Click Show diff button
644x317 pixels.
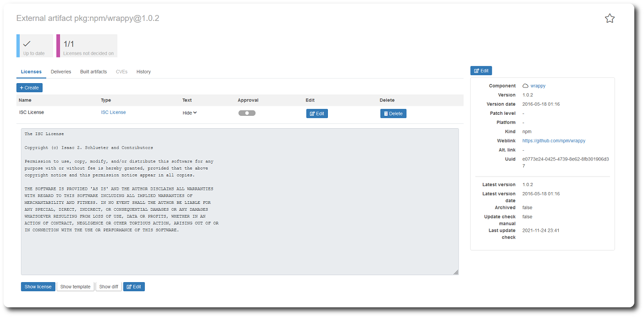(108, 287)
